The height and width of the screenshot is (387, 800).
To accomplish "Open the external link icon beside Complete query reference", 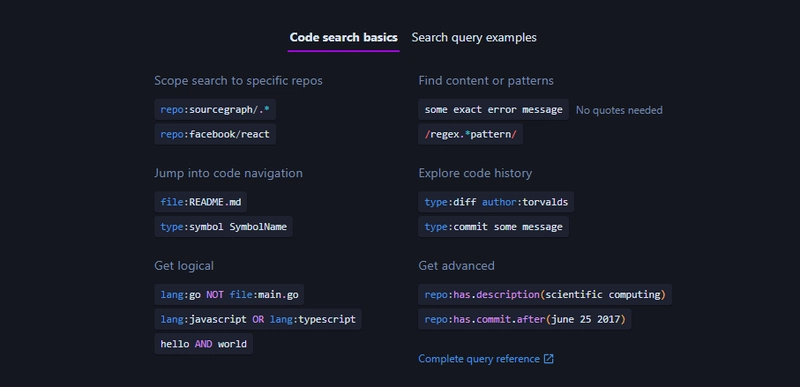I will point(548,359).
